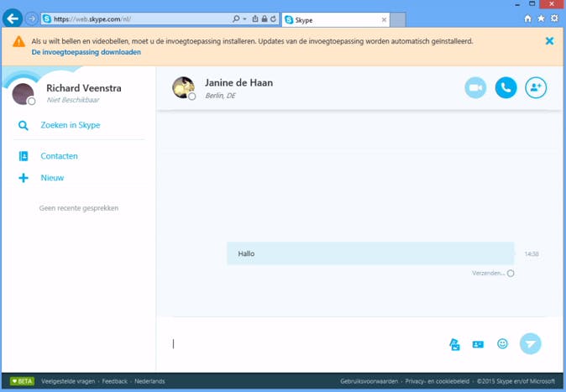Click Janine de Haan's avatar
The width and height of the screenshot is (566, 392).
coord(183,87)
